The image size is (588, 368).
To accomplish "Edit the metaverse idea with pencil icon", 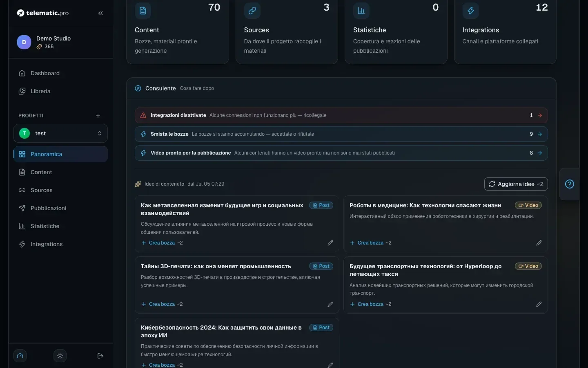I will click(x=330, y=243).
